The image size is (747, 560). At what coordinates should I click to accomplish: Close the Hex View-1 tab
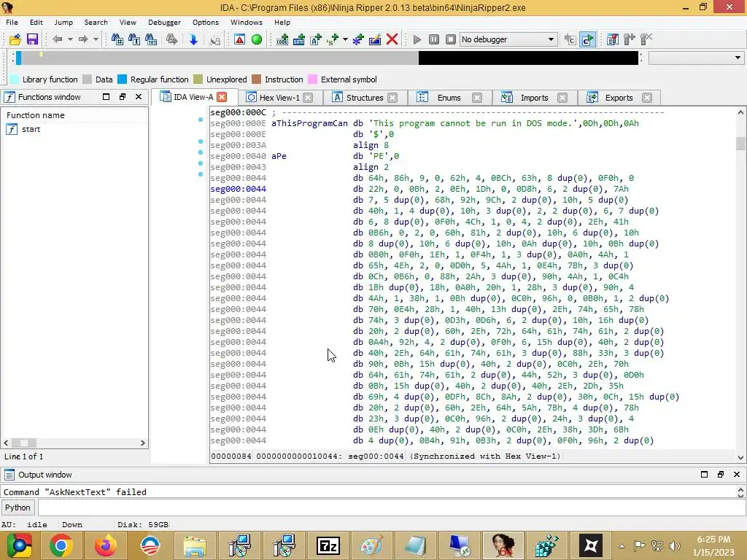pos(309,98)
